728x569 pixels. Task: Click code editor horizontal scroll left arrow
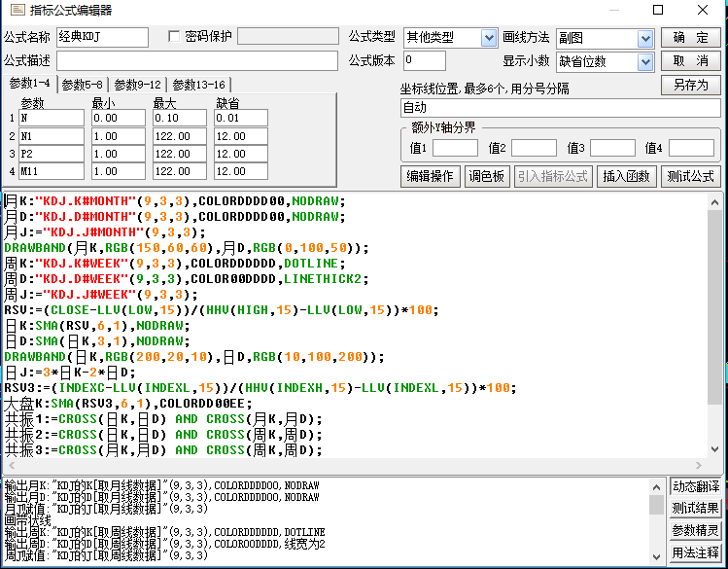coord(12,465)
